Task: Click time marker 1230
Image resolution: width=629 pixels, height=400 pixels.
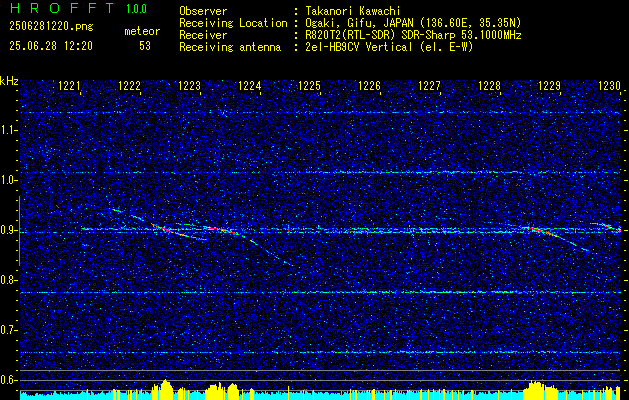Action: [x=609, y=85]
